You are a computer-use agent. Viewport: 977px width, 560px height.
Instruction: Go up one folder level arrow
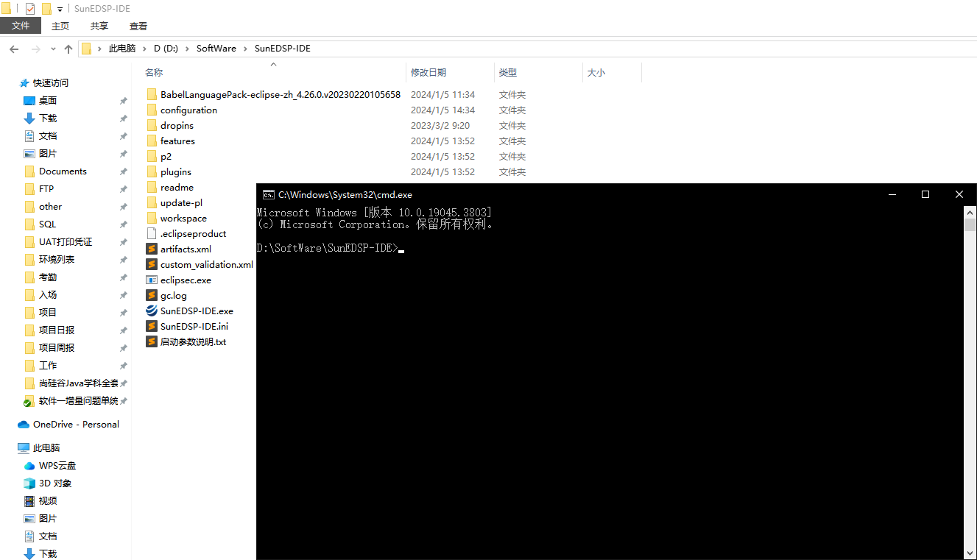[68, 49]
